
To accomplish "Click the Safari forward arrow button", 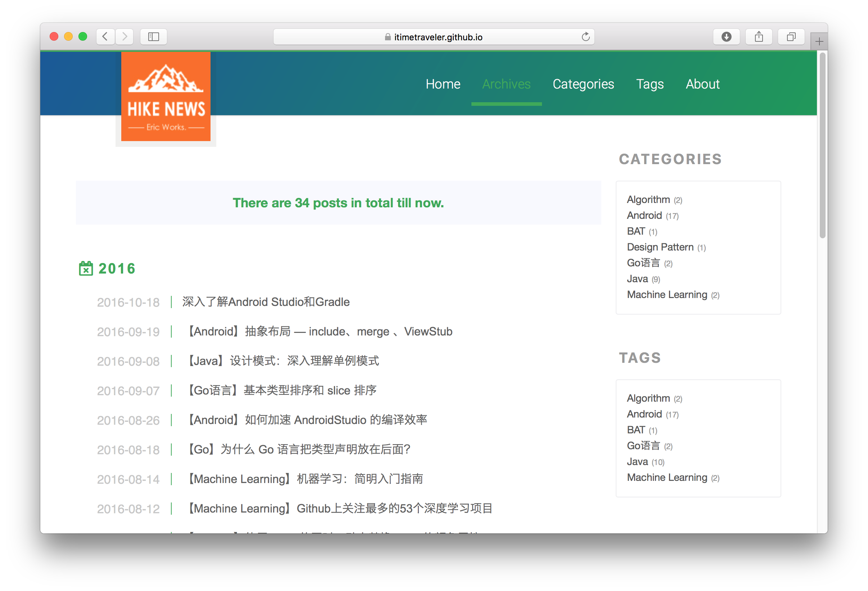I will point(125,37).
